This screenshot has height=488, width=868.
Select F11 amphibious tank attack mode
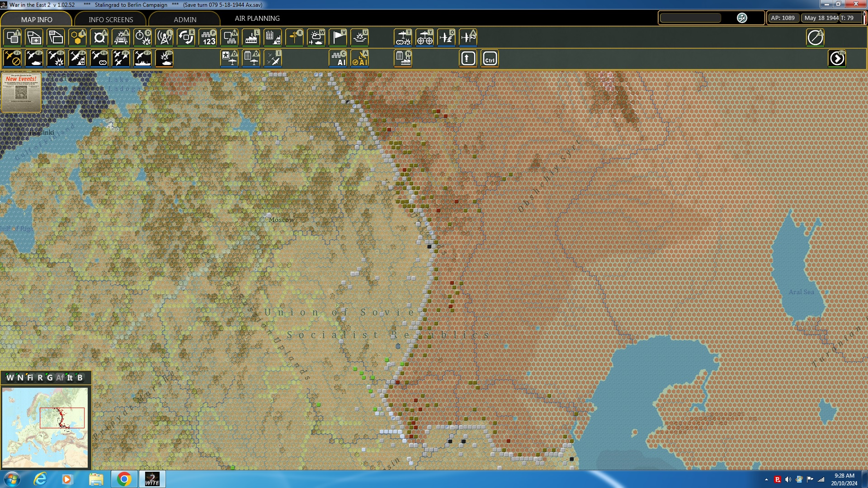164,59
